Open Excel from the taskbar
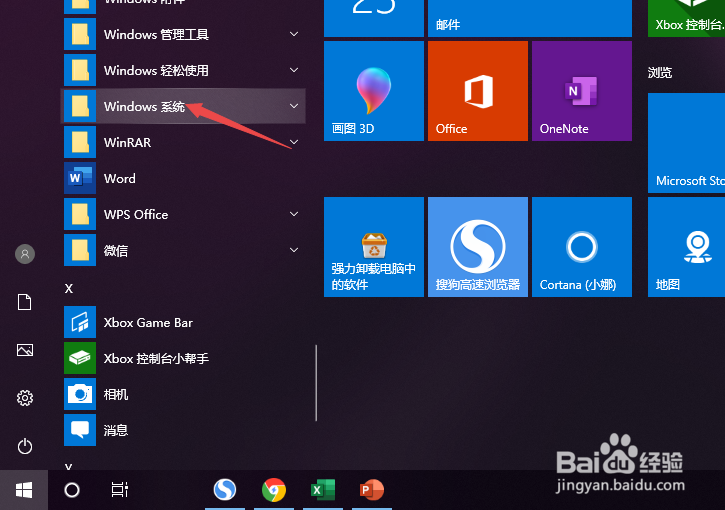 pos(323,490)
